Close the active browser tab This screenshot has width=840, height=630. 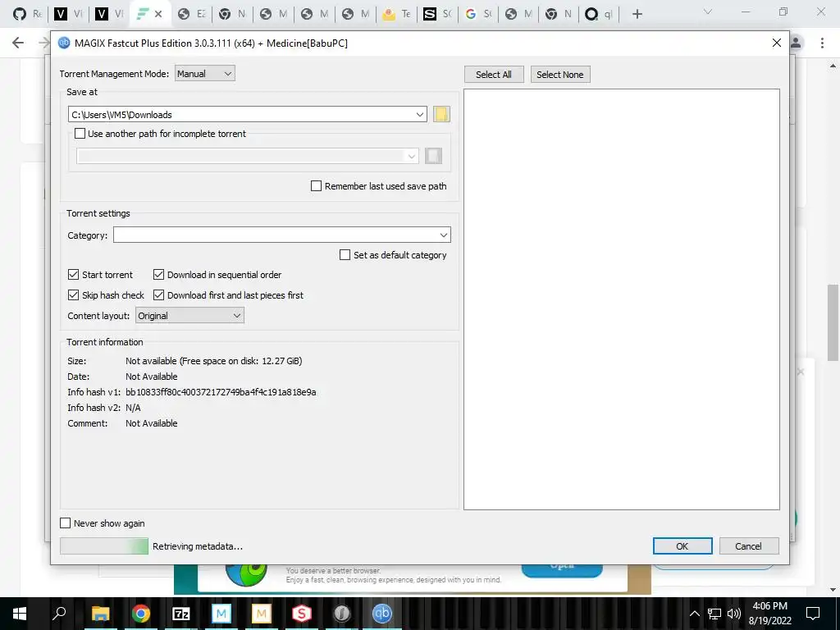coord(158,14)
